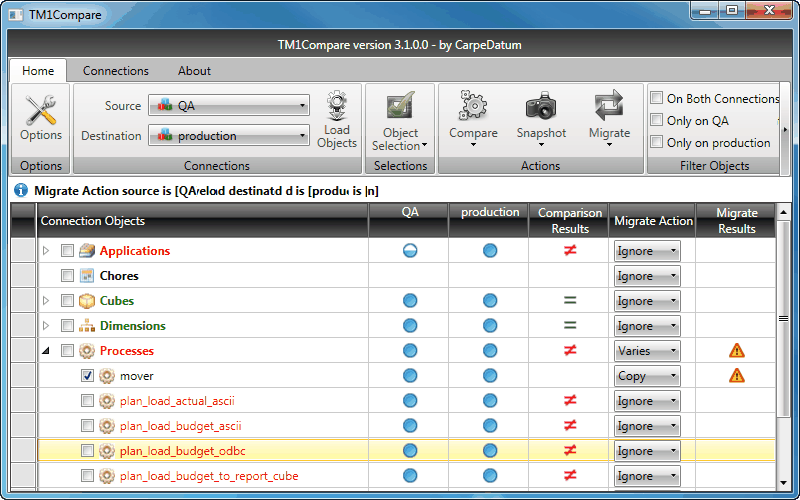800x500 pixels.
Task: Click the equals symbol in Cubes row
Action: (x=570, y=301)
